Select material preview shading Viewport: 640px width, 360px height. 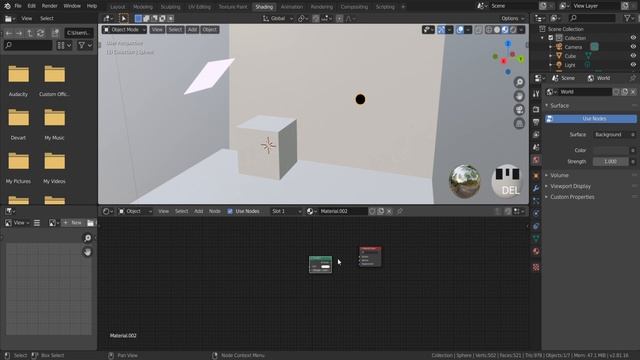click(505, 30)
